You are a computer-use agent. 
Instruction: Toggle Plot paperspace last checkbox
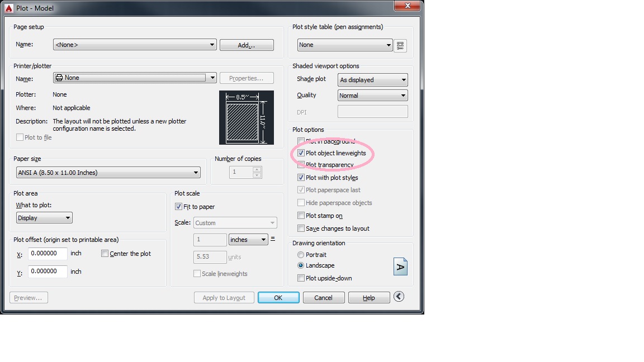(x=301, y=189)
